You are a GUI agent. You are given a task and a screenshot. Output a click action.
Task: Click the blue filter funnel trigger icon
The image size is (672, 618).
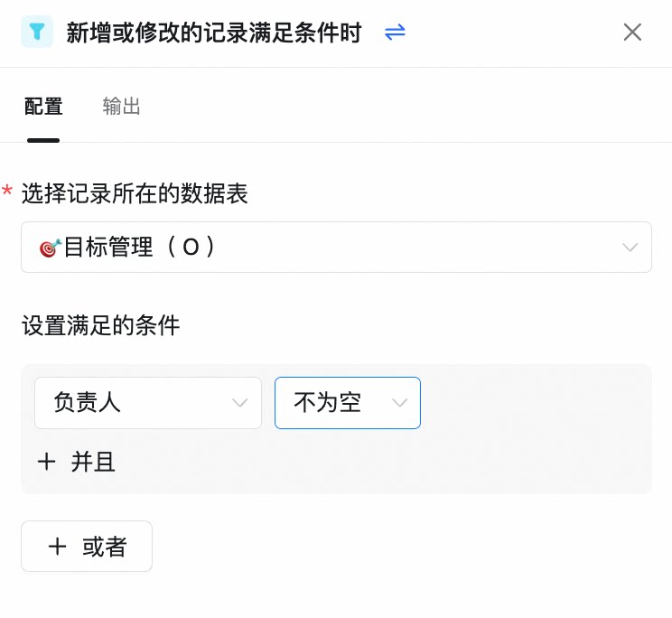37,32
